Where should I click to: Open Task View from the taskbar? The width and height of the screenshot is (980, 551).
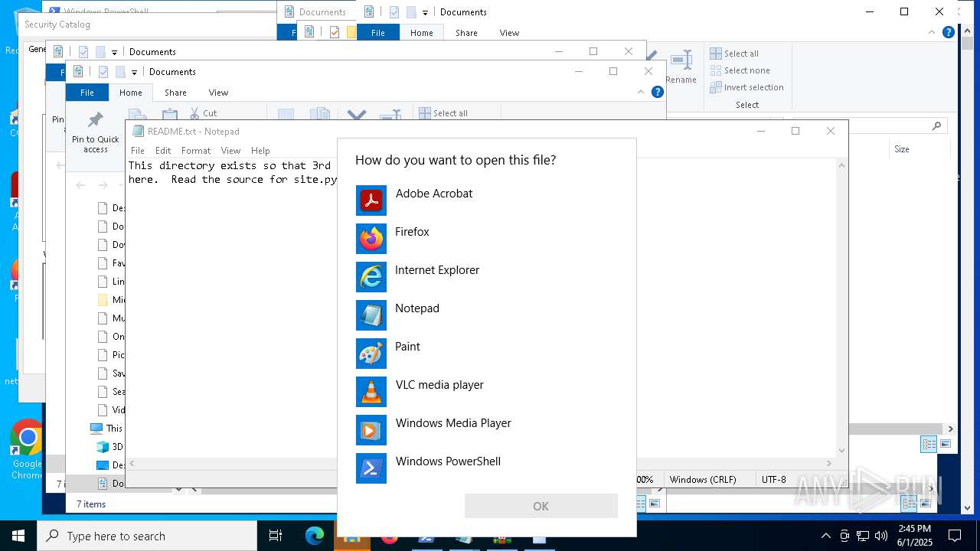point(276,536)
